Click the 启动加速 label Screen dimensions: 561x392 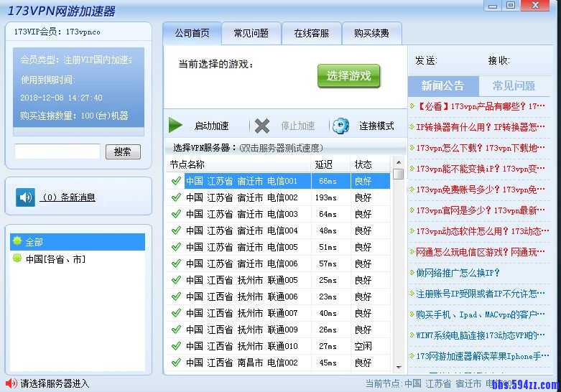click(x=211, y=126)
